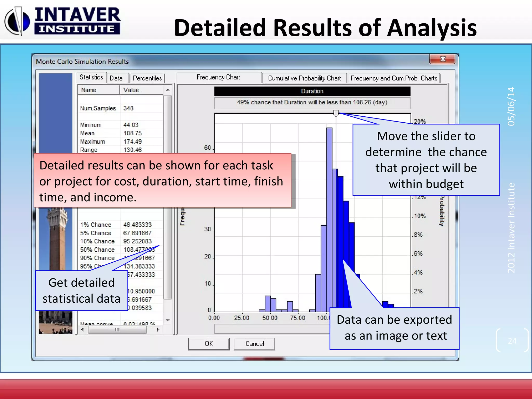Click the OK button
Image resolution: width=532 pixels, height=399 pixels.
click(x=209, y=344)
